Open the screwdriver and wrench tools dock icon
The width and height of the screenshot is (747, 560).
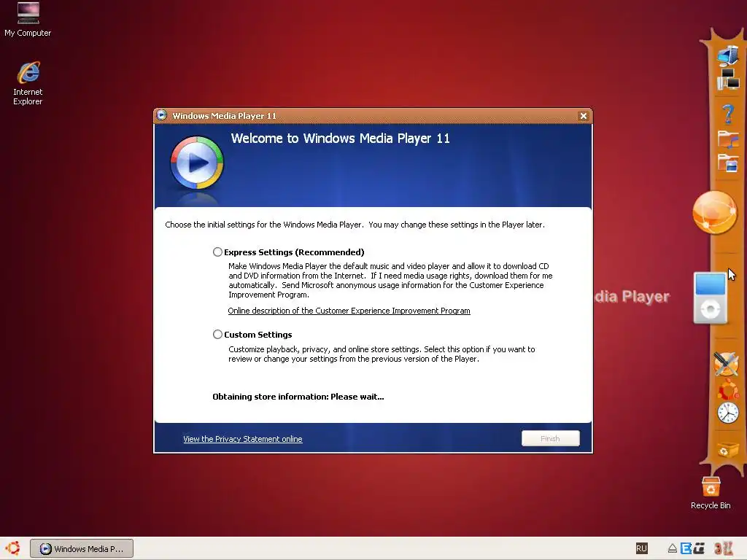tap(727, 365)
